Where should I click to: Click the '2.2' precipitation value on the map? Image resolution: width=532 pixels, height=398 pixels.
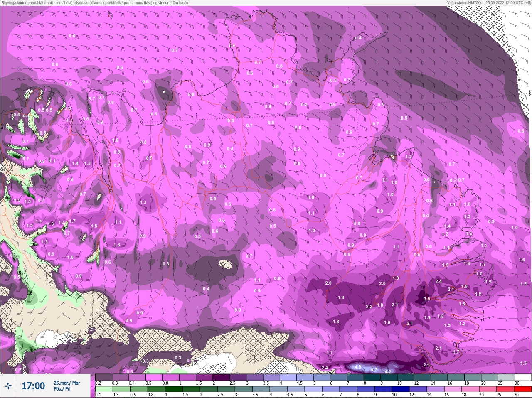pos(369,307)
